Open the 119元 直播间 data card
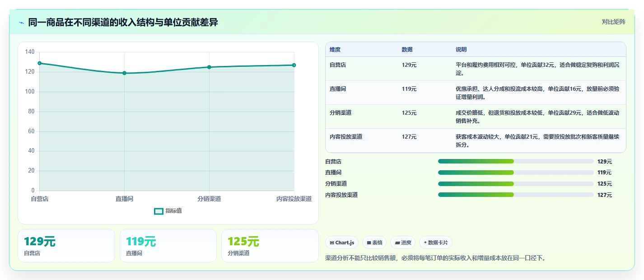This screenshot has width=644, height=280. [x=168, y=246]
